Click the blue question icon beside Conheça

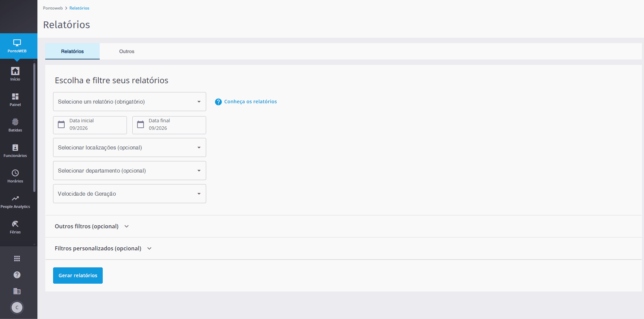[x=218, y=102]
